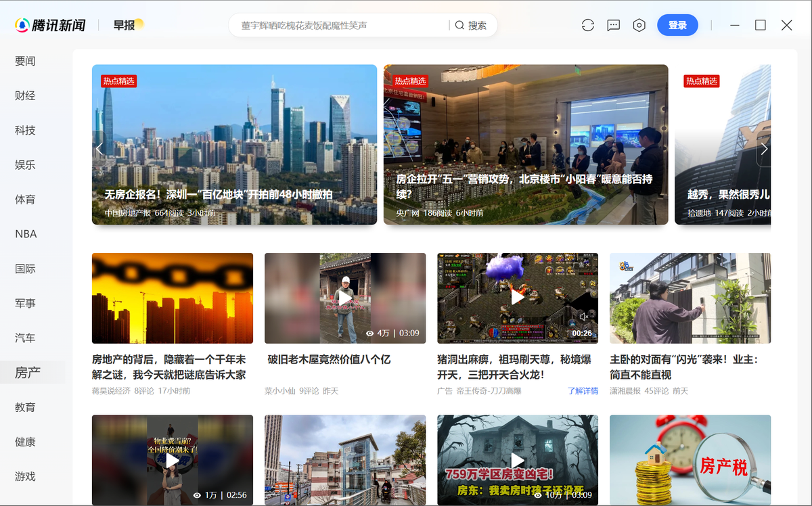The height and width of the screenshot is (506, 812).
Task: Select 国际 in the sidebar
Action: (25, 269)
